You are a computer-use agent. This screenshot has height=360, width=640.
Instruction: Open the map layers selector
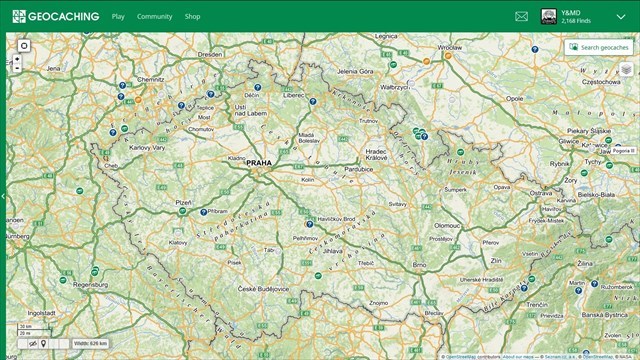click(626, 69)
